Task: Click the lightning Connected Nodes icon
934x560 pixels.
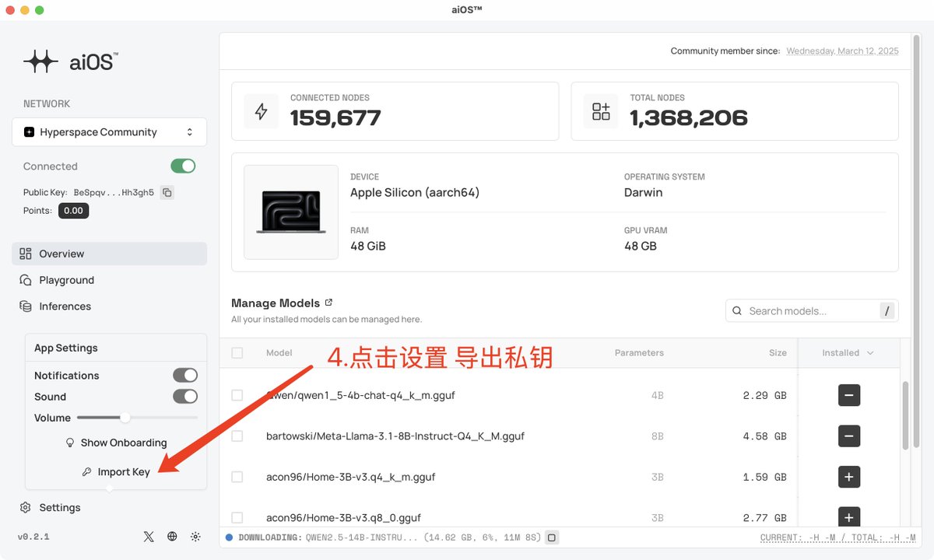Action: tap(262, 111)
